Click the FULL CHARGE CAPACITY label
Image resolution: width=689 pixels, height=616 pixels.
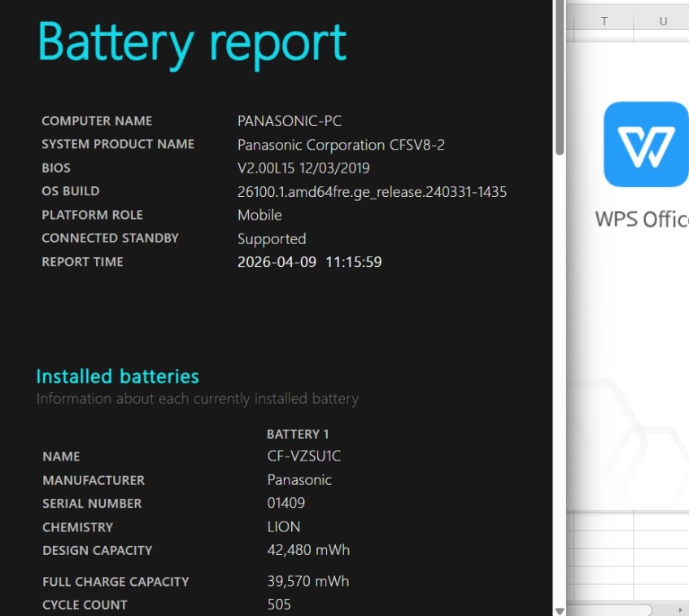tap(116, 582)
